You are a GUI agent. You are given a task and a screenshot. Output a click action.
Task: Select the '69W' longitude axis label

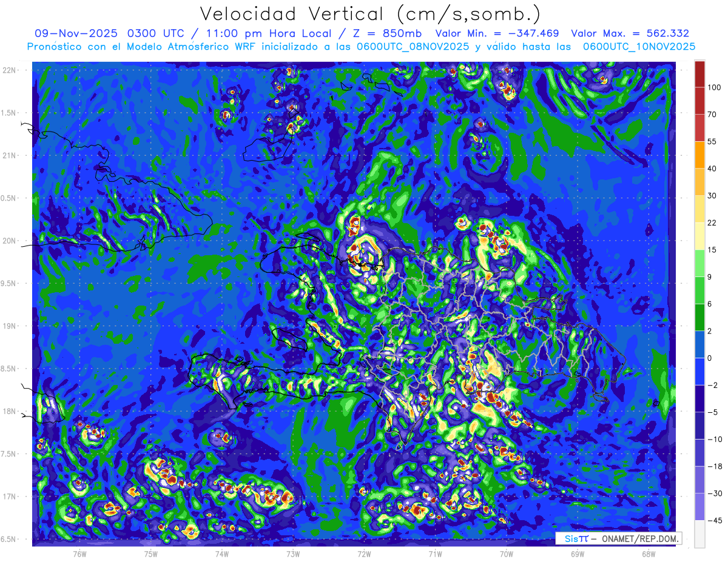pyautogui.click(x=578, y=554)
